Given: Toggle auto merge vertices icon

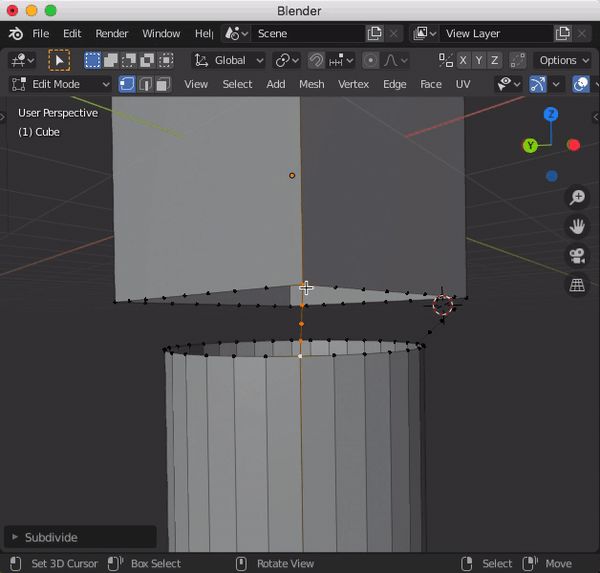Looking at the screenshot, I should click(x=518, y=60).
